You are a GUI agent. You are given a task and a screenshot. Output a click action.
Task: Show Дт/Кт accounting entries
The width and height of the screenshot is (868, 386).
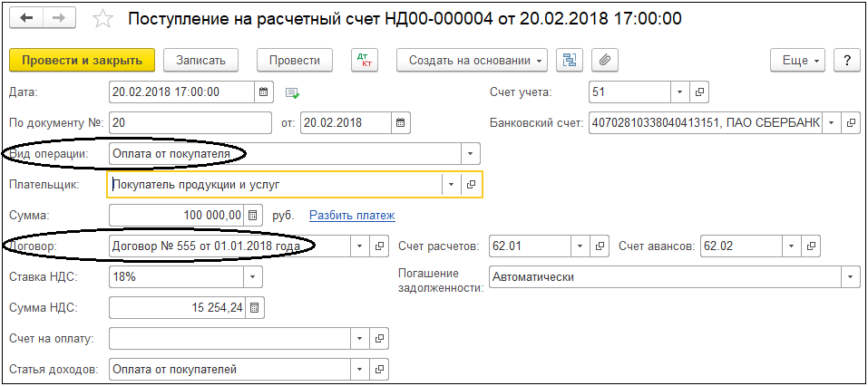[x=365, y=61]
